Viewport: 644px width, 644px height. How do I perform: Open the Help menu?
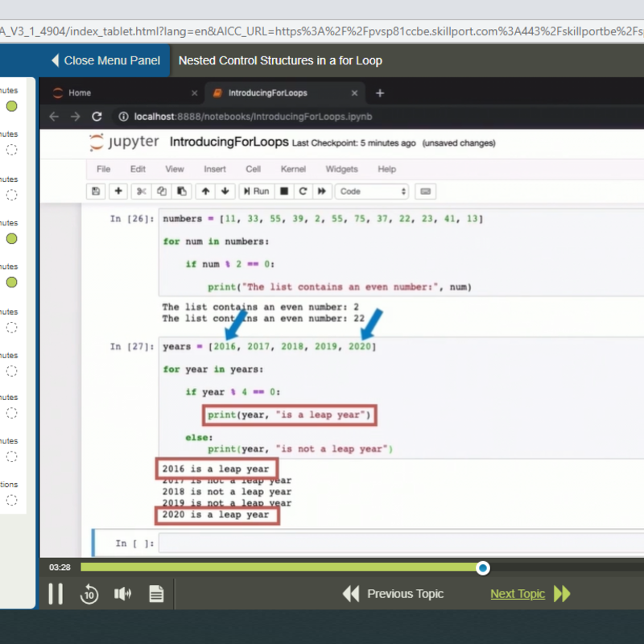pyautogui.click(x=387, y=169)
